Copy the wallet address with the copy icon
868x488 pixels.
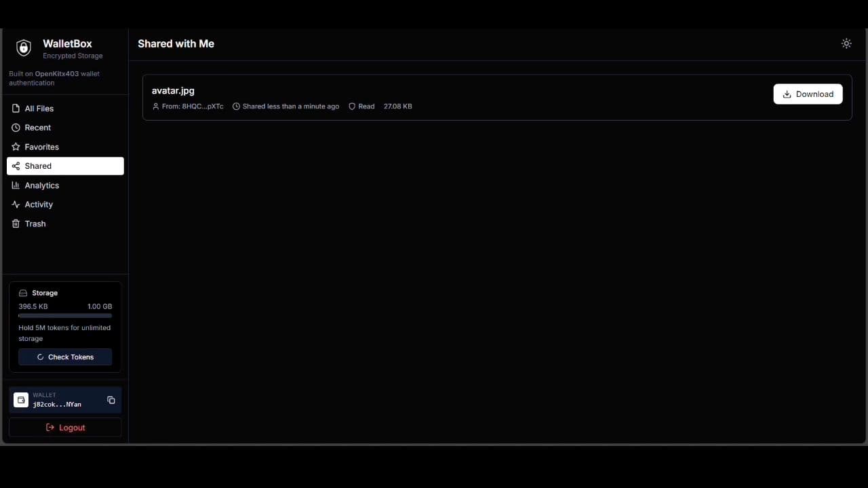coord(111,400)
